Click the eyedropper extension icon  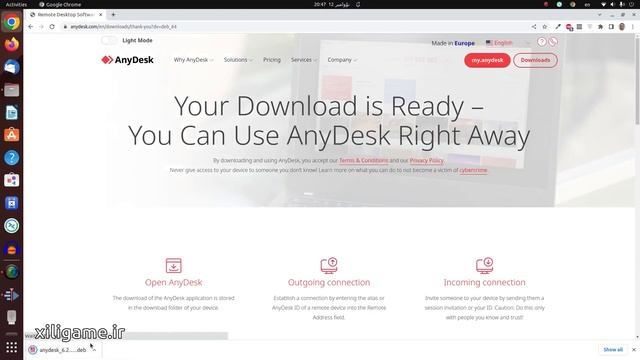[558, 27]
